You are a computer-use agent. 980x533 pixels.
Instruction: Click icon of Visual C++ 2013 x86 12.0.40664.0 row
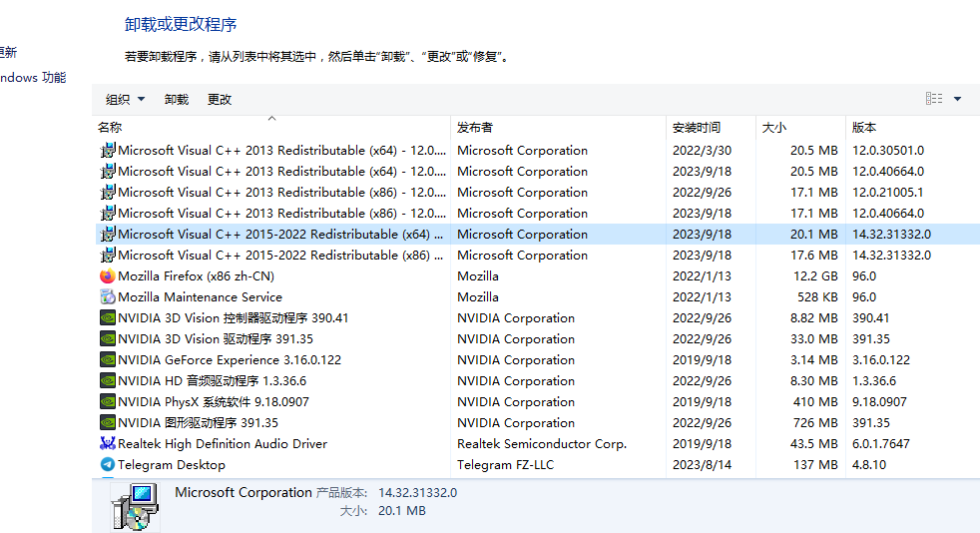(108, 213)
